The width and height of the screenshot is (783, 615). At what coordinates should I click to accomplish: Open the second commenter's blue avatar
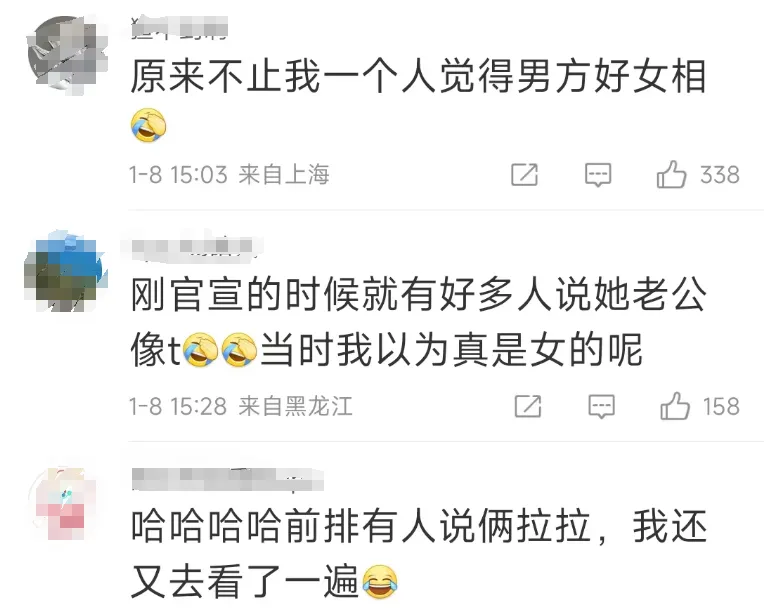(65, 272)
